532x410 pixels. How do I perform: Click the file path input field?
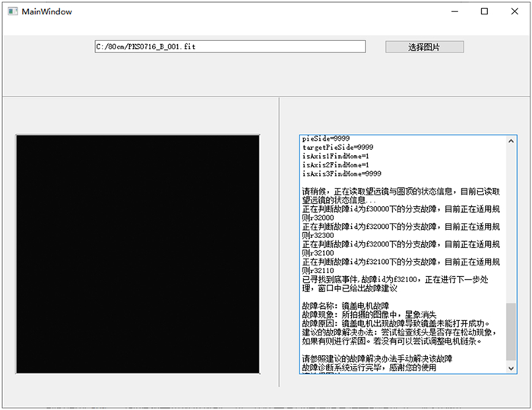(230, 47)
